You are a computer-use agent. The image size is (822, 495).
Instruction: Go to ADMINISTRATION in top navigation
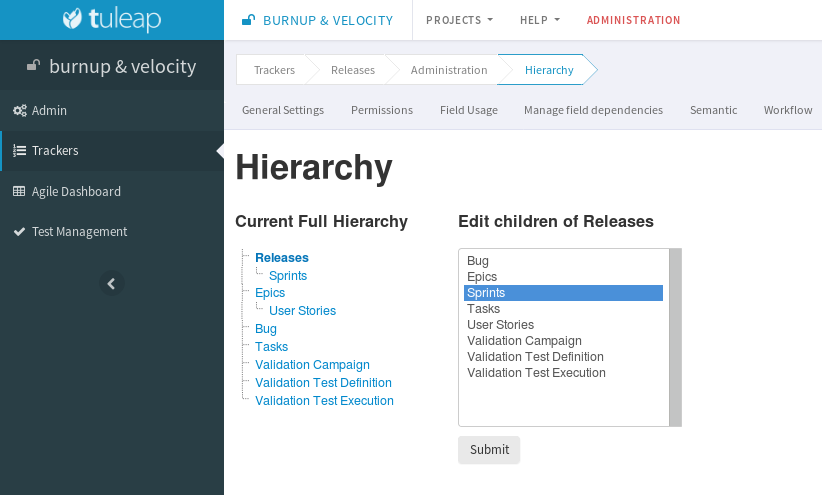coord(633,20)
